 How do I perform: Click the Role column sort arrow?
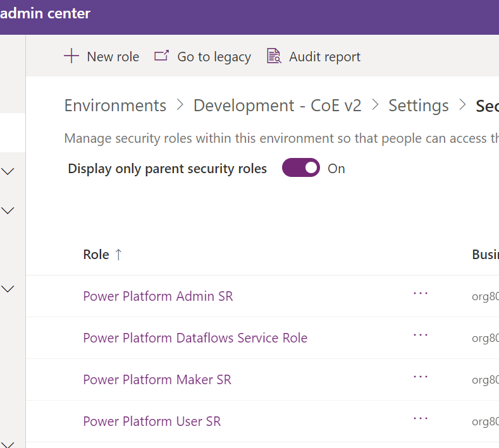pos(118,255)
